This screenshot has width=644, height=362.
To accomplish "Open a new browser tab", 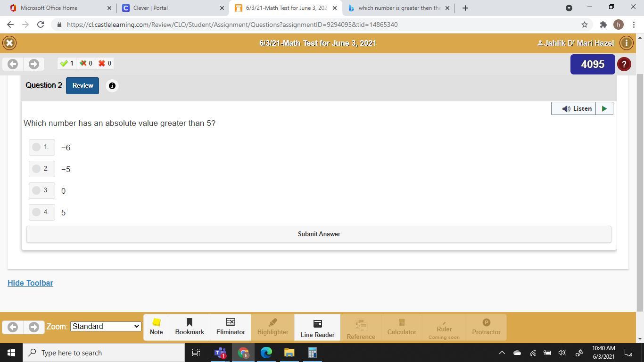I will click(x=465, y=8).
